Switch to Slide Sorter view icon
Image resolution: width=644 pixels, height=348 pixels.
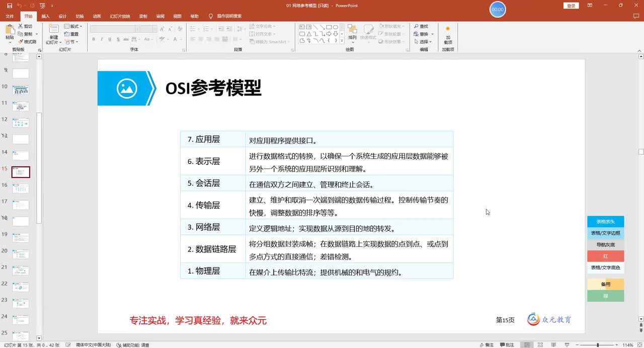tap(540, 345)
